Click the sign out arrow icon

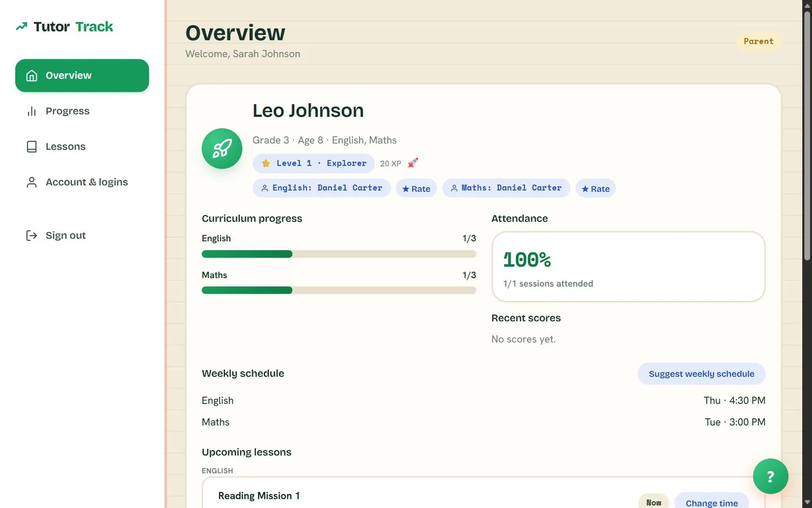(32, 235)
